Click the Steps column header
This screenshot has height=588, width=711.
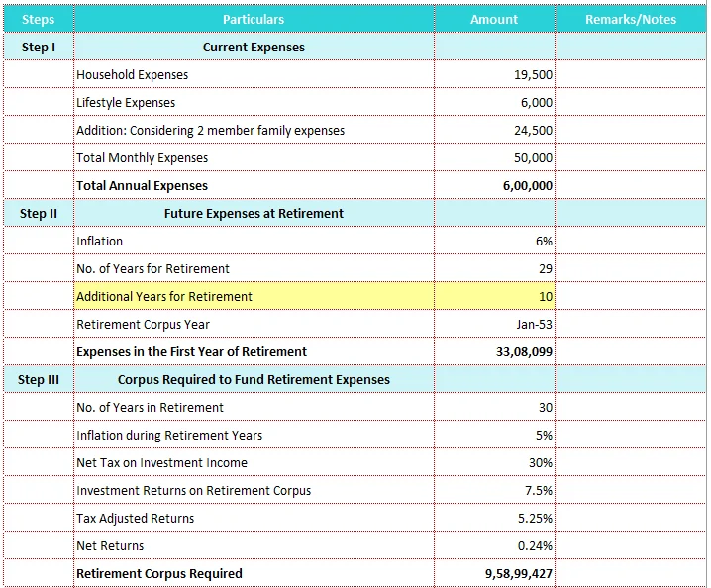click(38, 19)
